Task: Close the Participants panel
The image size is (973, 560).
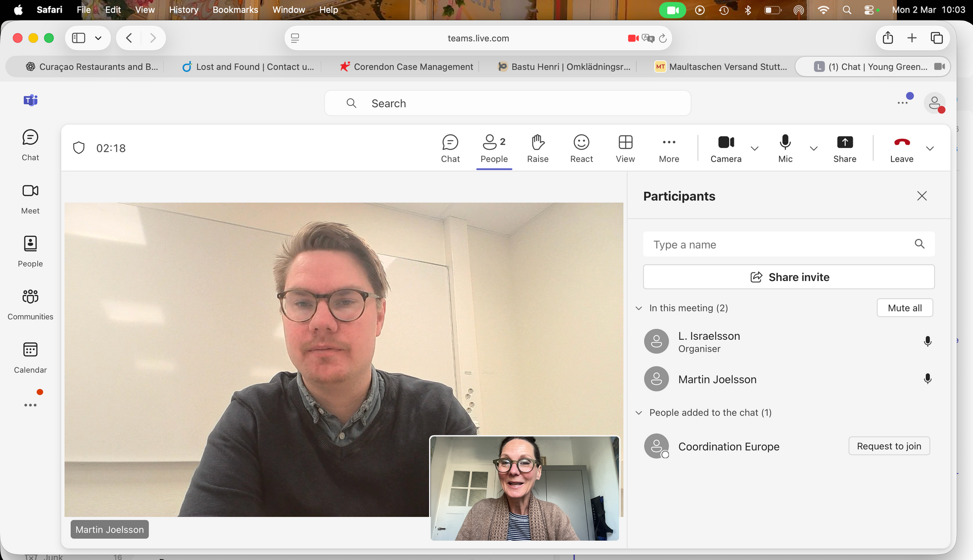Action: 922,196
